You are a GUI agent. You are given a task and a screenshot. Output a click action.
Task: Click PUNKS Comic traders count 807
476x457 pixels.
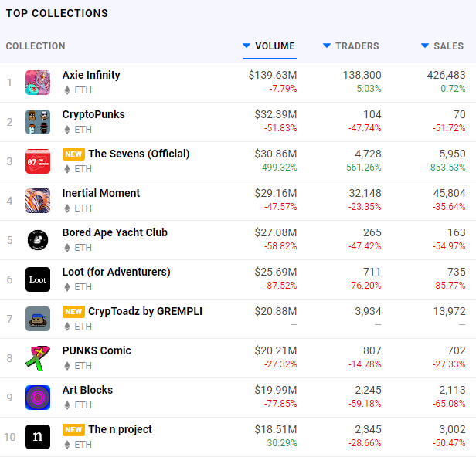372,351
